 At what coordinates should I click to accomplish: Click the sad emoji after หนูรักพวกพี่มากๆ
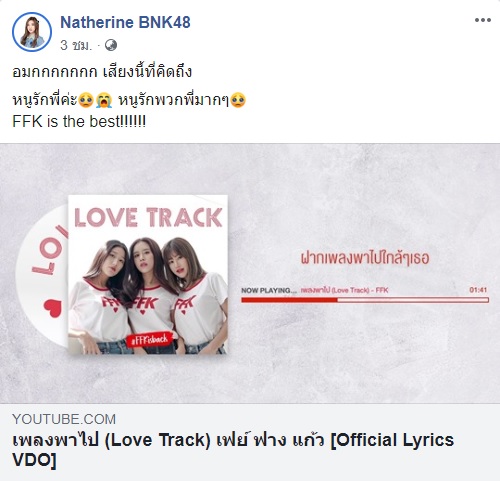[238, 100]
